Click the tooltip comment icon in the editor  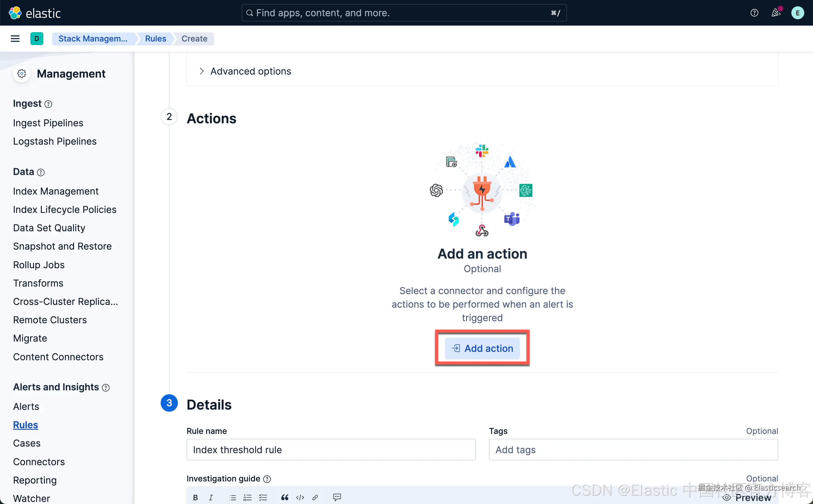(x=337, y=497)
